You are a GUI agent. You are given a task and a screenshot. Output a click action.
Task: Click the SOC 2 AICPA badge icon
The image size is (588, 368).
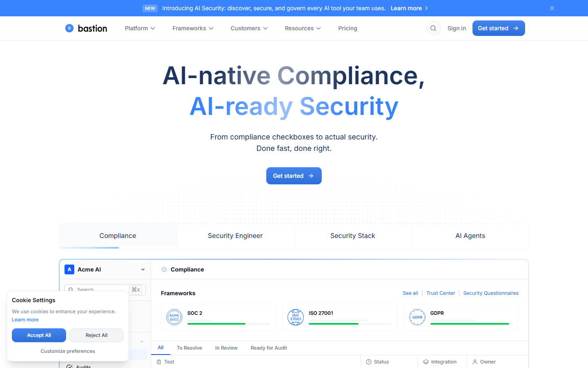(174, 317)
